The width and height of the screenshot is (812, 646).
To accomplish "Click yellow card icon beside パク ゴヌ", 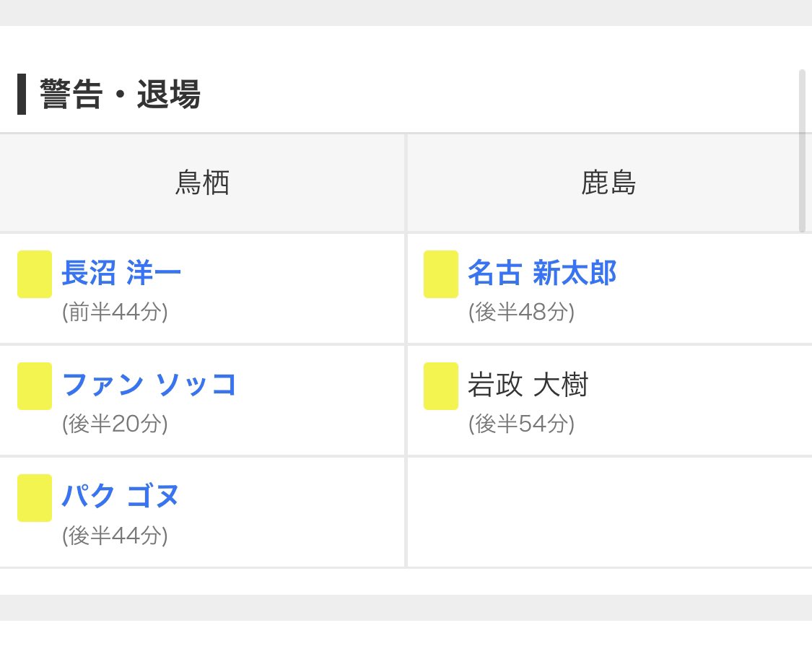I will click(35, 498).
